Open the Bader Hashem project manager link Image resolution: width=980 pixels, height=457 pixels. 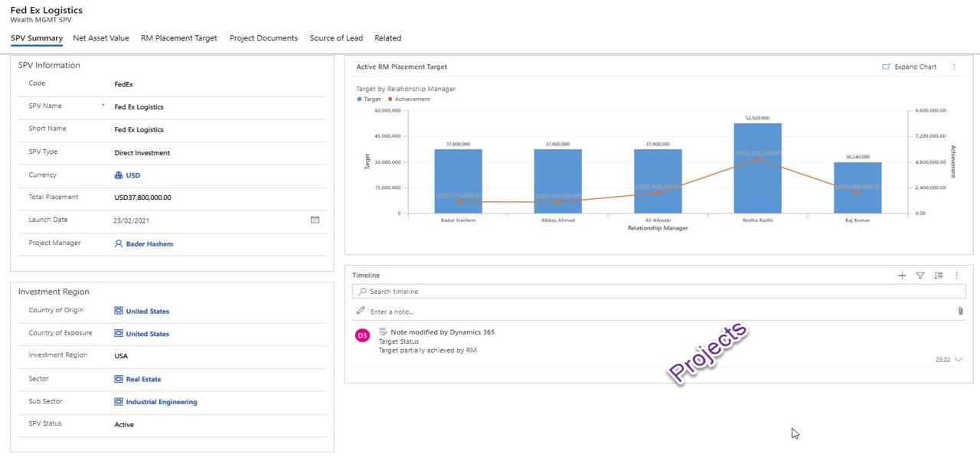tap(149, 244)
